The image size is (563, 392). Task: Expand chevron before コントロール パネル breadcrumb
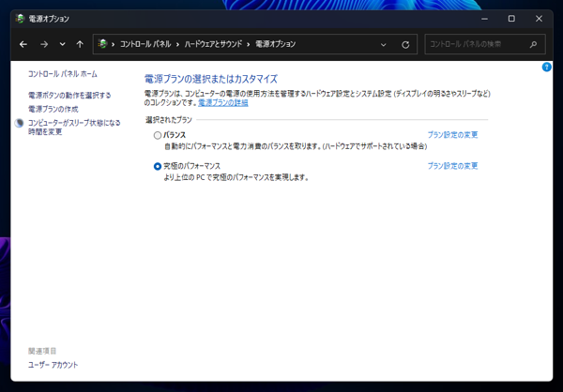(x=114, y=44)
